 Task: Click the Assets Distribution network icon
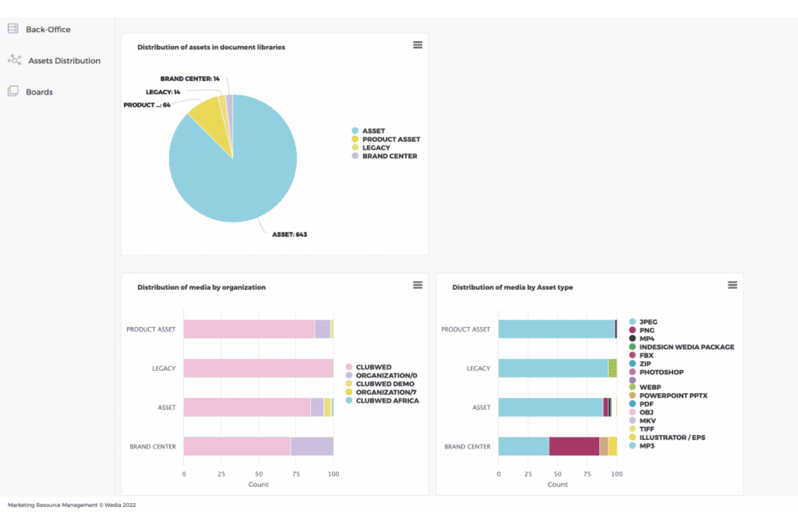click(x=15, y=60)
